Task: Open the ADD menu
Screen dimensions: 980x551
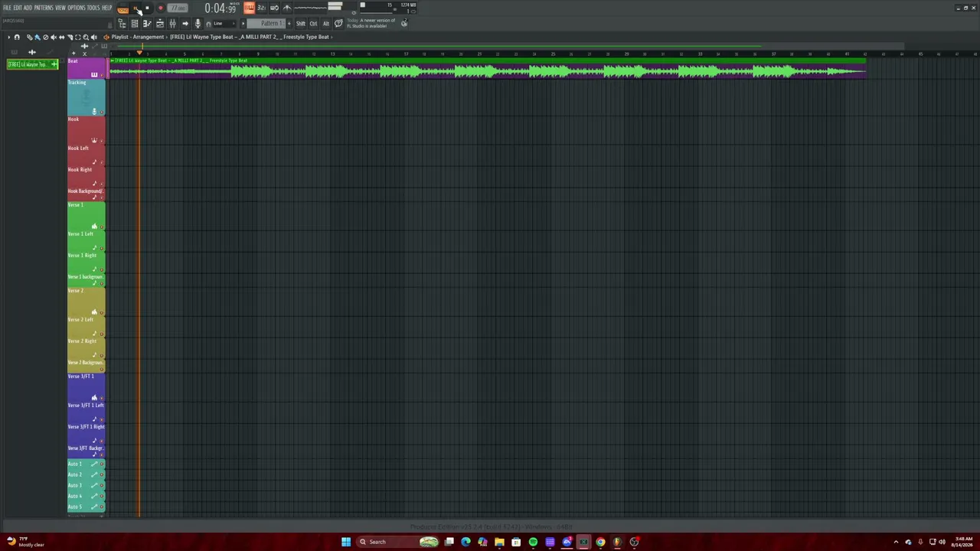Action: click(28, 8)
